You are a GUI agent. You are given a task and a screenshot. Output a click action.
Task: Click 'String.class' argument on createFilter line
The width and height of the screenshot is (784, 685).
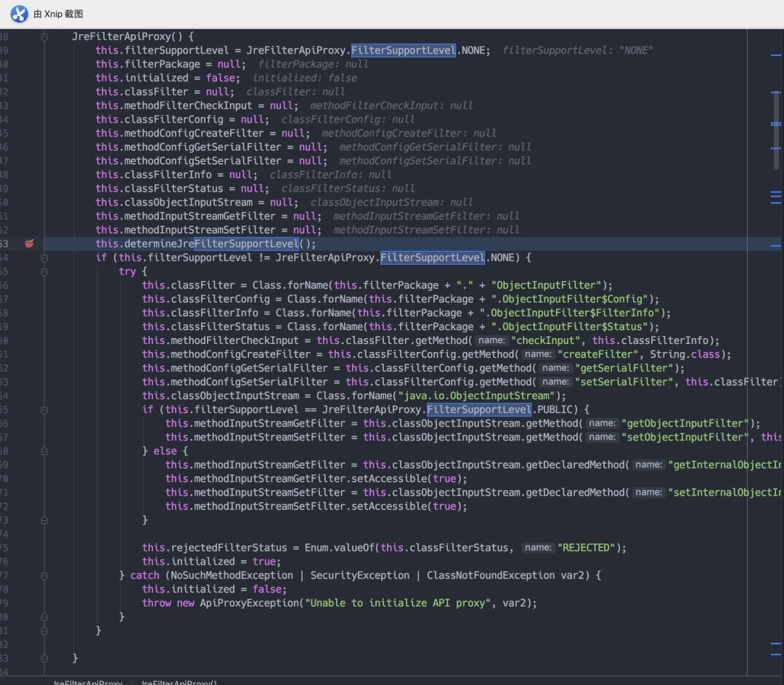[685, 354]
